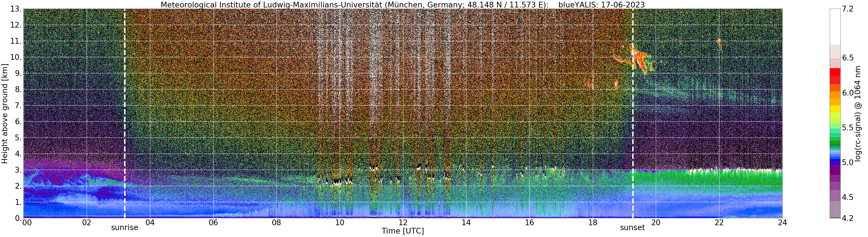This screenshot has width=868, height=237.
Task: Click the '6.0' colorbar value label
Action: pos(848,93)
